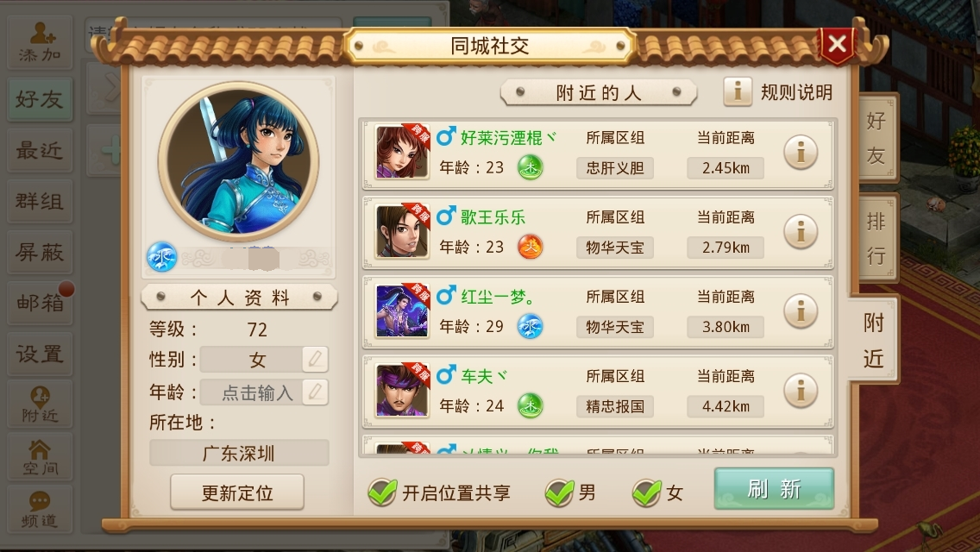Uncheck the 女 gender filter
The image size is (980, 552).
[647, 492]
